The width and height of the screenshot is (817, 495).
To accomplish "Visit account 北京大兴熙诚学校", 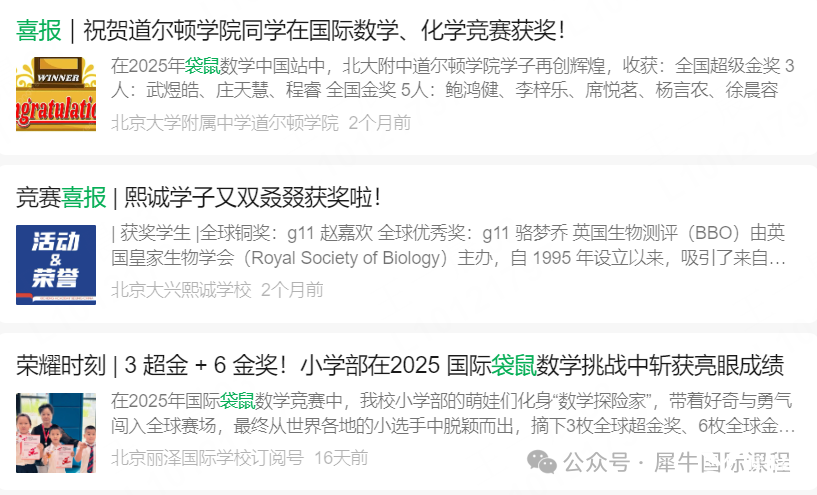I will click(x=181, y=290).
